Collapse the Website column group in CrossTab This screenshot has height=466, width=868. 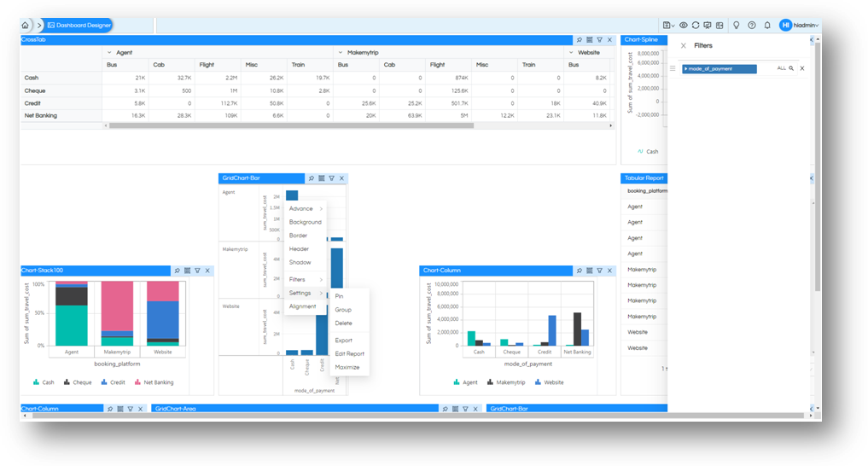coord(571,53)
